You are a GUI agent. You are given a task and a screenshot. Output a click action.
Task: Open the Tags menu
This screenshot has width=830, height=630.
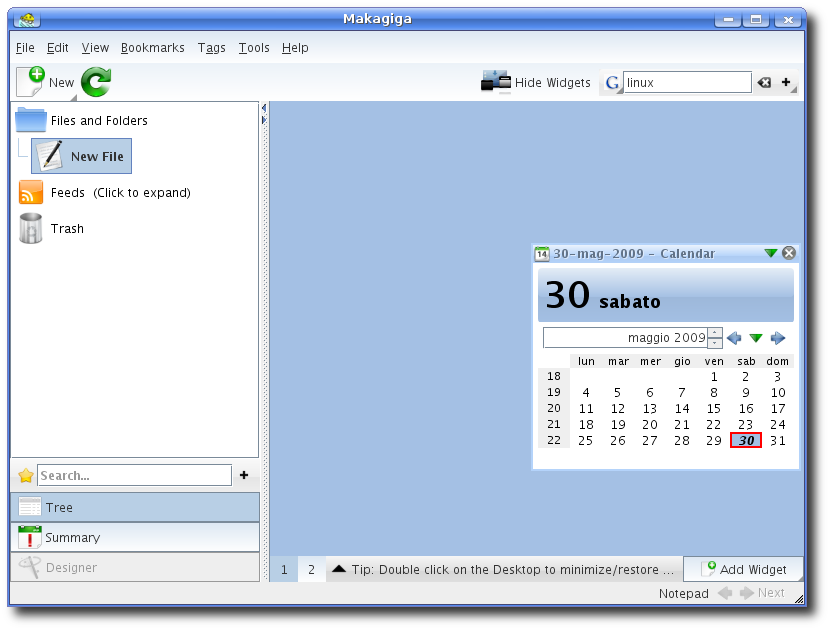point(211,48)
